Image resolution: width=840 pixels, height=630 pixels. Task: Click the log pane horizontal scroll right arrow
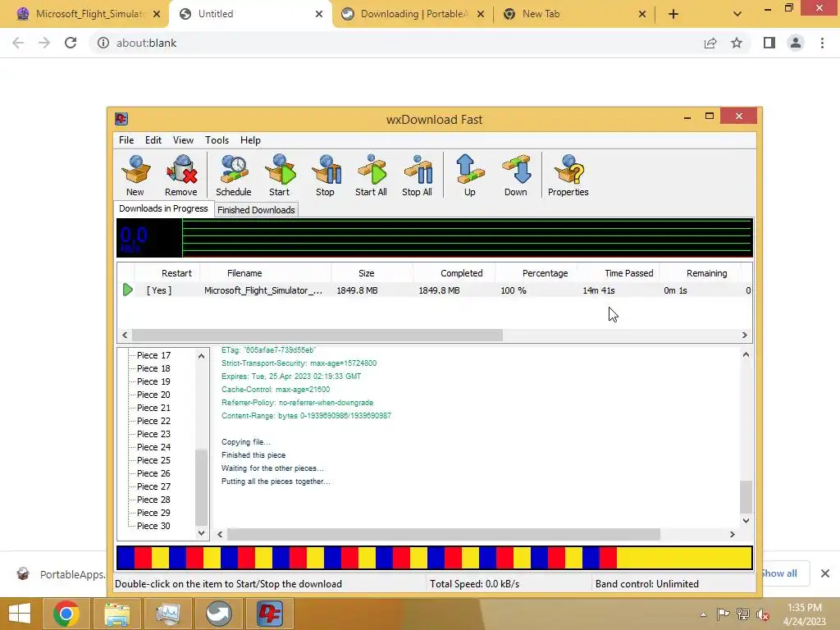733,534
